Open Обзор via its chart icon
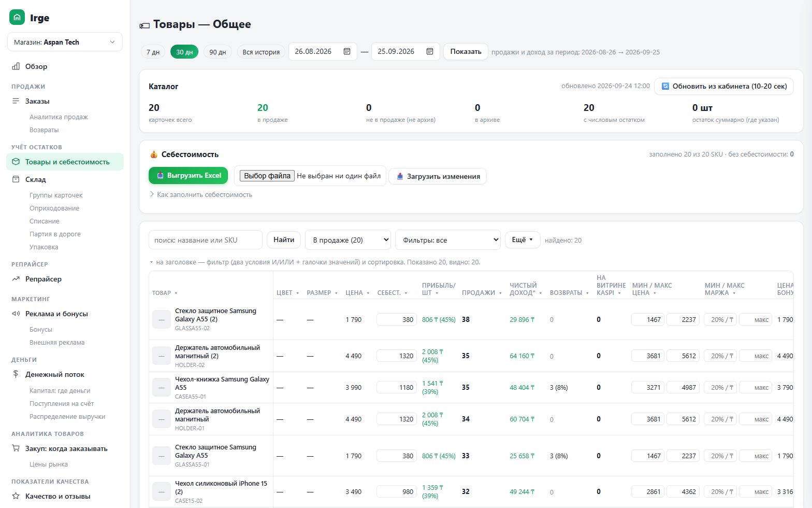 pyautogui.click(x=16, y=66)
